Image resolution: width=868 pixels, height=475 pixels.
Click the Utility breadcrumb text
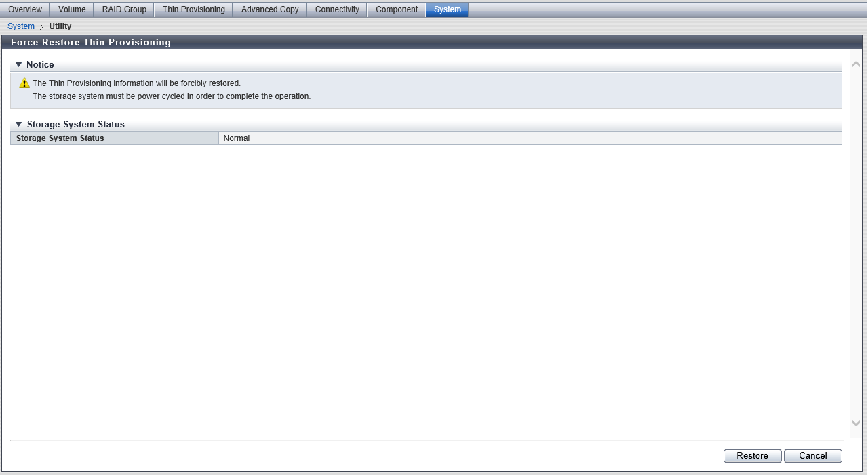coord(60,26)
